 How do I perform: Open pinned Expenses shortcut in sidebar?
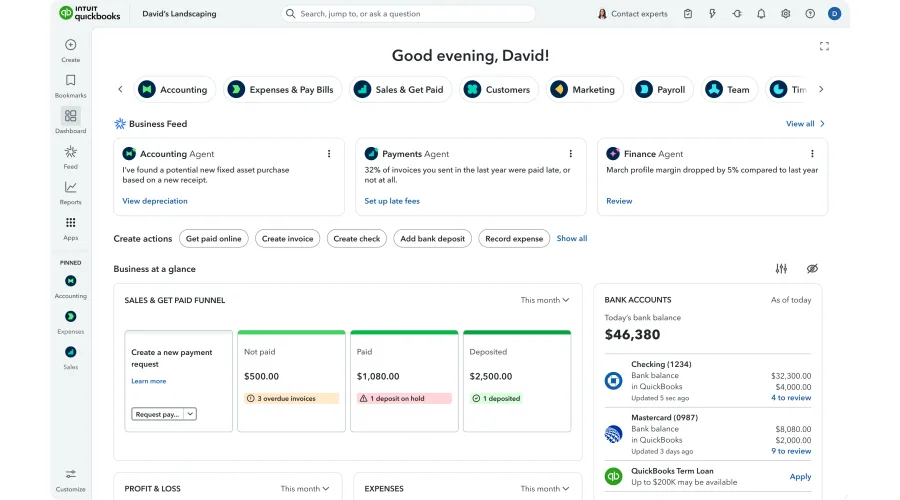coord(71,322)
